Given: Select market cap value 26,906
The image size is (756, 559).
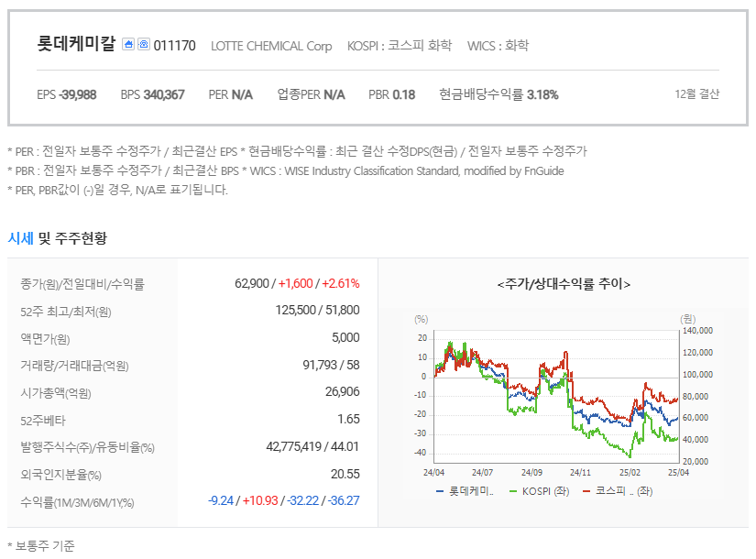Looking at the screenshot, I should pyautogui.click(x=343, y=391).
